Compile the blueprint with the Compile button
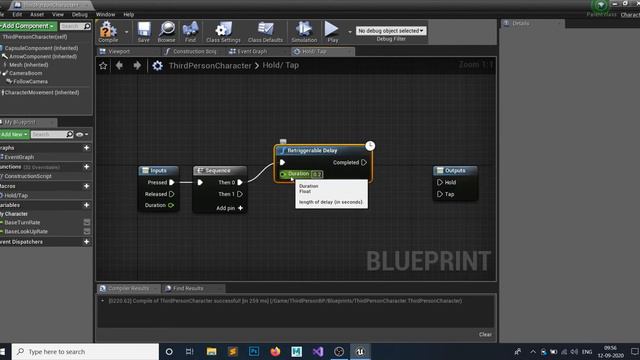This screenshot has width=640, height=360. 108,32
